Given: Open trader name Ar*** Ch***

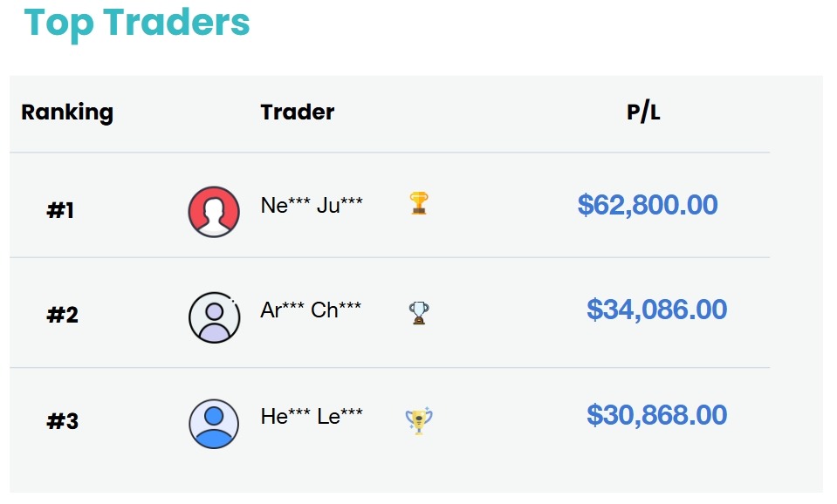Looking at the screenshot, I should tap(311, 310).
